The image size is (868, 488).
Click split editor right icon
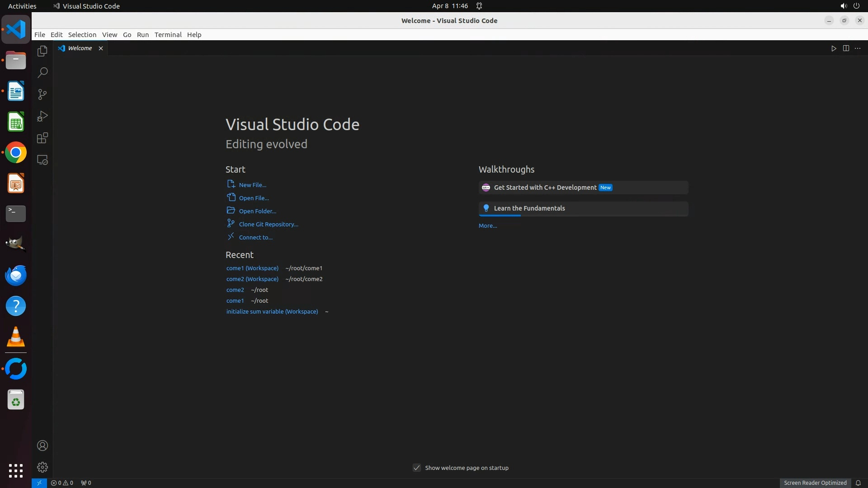point(846,48)
